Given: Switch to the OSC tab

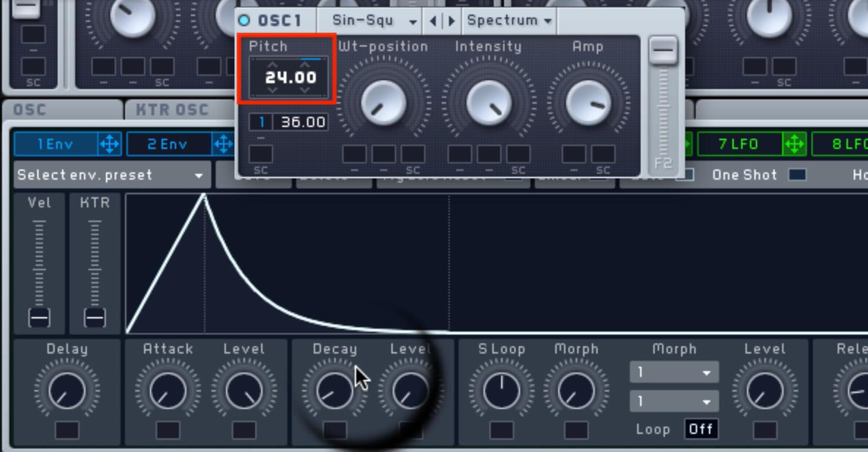Looking at the screenshot, I should coord(62,110).
